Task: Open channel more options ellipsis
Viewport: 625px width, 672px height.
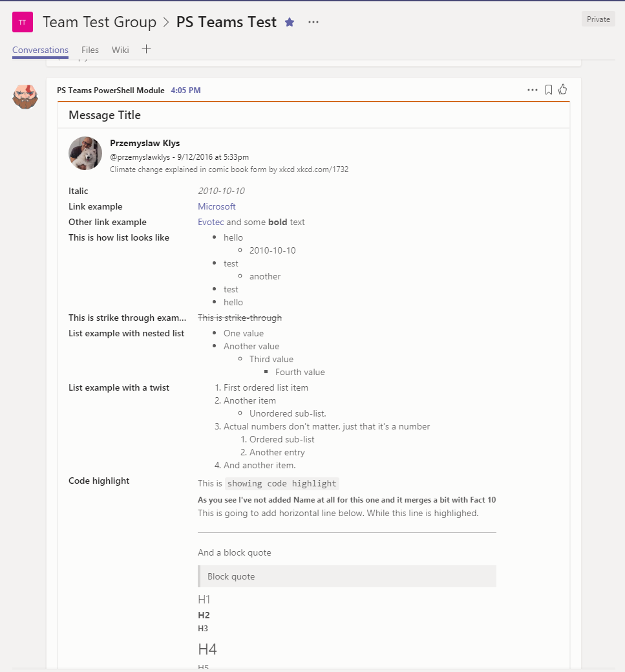Action: tap(313, 22)
